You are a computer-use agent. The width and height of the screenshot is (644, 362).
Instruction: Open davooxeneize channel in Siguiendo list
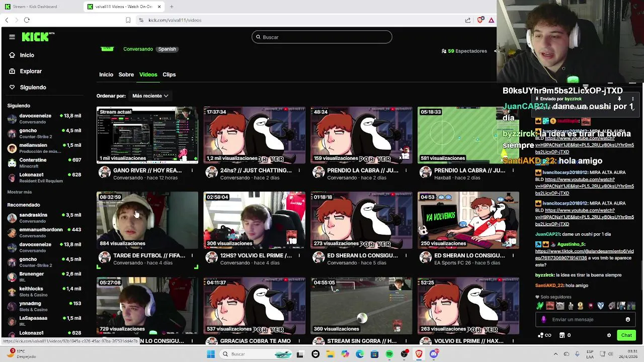pyautogui.click(x=44, y=119)
